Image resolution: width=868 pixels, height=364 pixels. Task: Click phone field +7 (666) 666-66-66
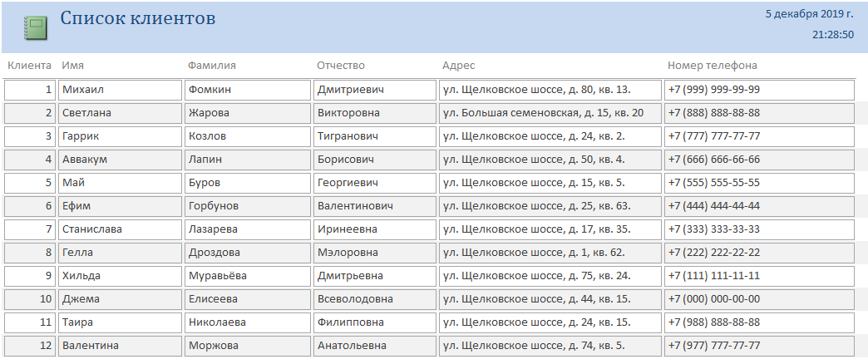pos(760,160)
